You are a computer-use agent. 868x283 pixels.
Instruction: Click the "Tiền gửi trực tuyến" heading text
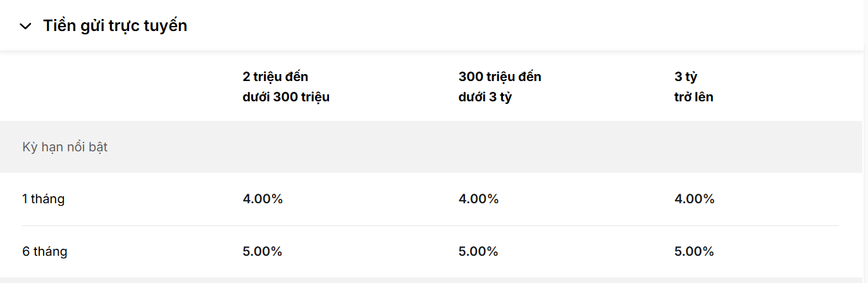pyautogui.click(x=115, y=26)
